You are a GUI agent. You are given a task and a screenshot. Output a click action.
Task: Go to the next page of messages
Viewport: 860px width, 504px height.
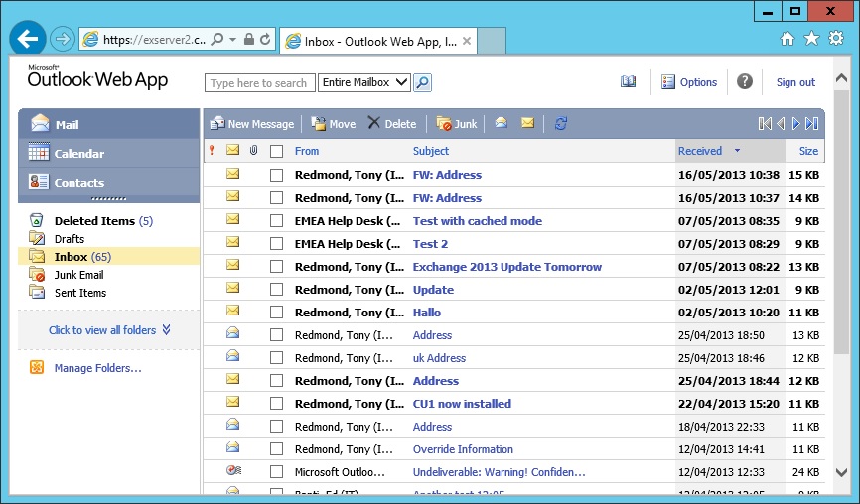pos(796,124)
